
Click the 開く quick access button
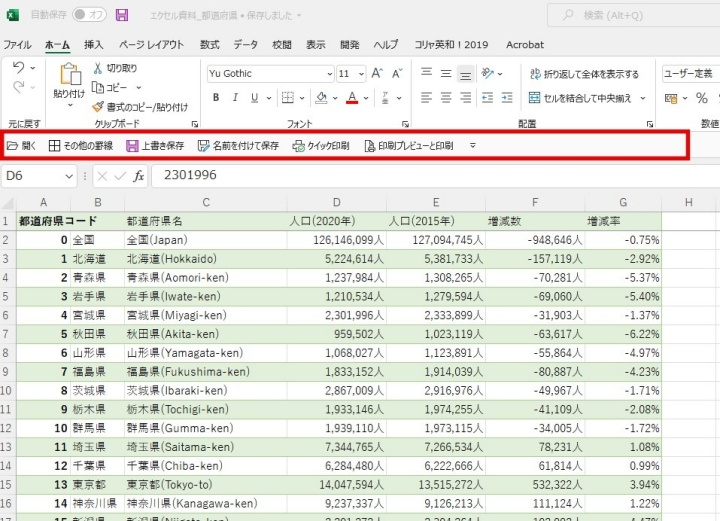tap(21, 146)
